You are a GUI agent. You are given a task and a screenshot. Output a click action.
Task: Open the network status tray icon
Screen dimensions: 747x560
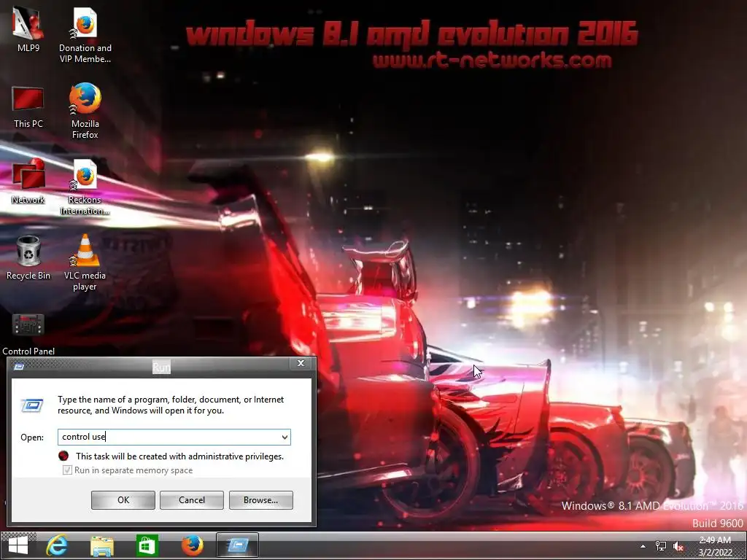[661, 546]
